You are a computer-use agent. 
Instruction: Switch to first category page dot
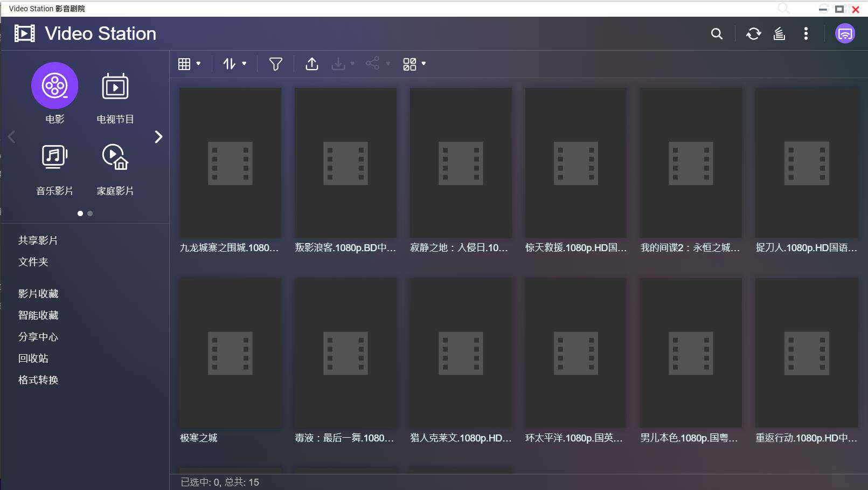(80, 213)
